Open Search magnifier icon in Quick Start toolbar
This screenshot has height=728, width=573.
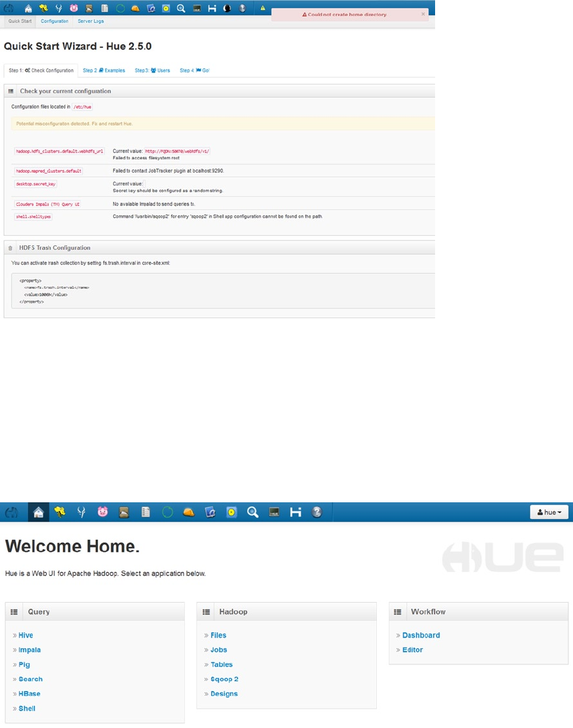pos(181,8)
